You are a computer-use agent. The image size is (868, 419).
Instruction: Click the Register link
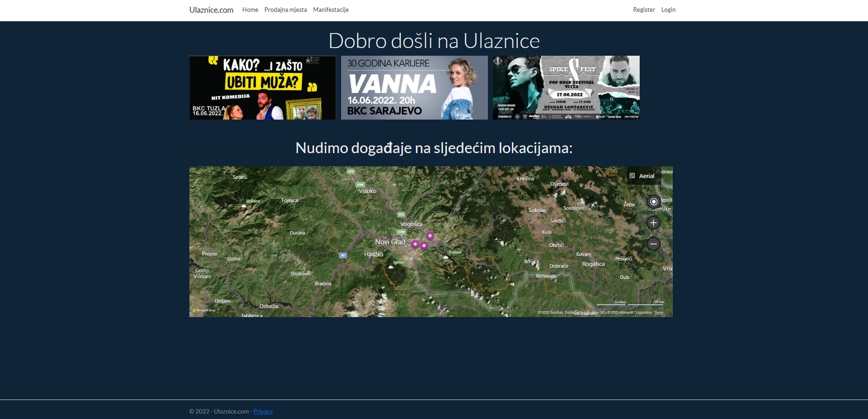point(644,10)
